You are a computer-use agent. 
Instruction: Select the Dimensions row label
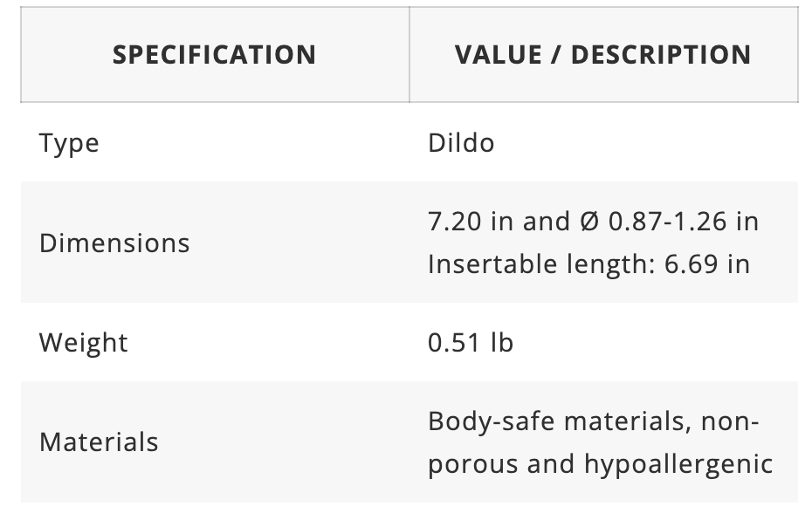pos(114,243)
